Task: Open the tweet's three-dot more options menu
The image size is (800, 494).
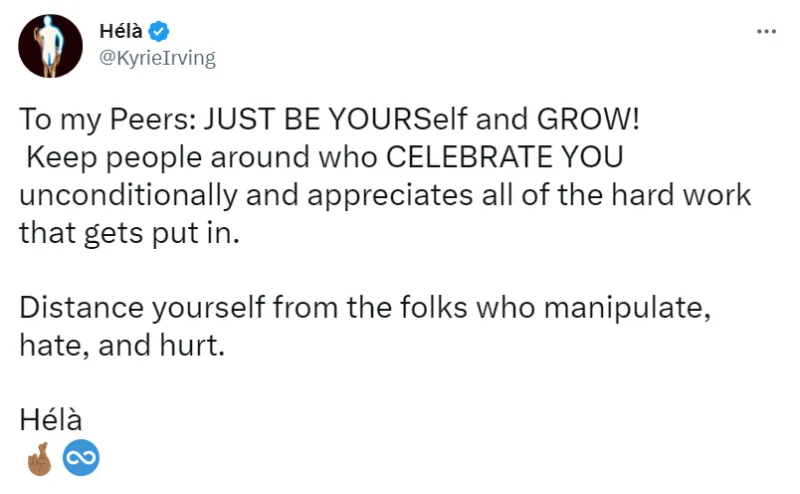Action: 766,32
